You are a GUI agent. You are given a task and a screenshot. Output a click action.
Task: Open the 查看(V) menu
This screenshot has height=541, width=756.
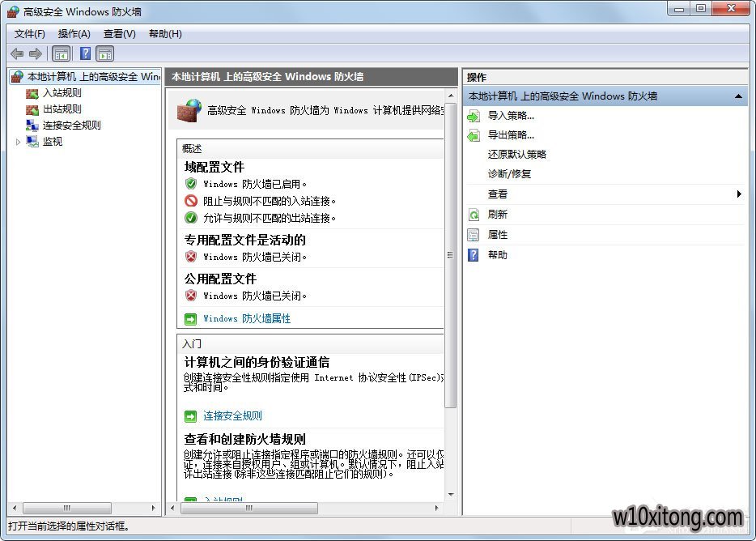coord(120,34)
